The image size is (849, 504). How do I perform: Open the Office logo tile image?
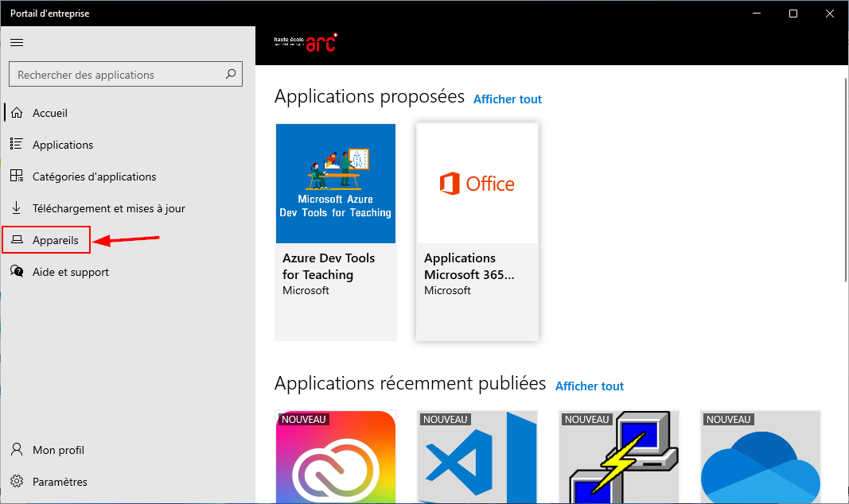[x=477, y=184]
